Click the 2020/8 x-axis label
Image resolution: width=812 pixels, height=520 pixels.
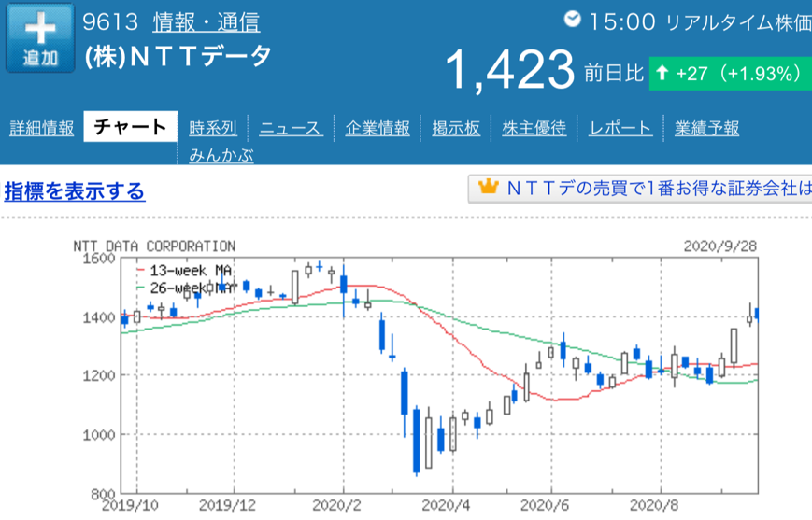[x=654, y=505]
